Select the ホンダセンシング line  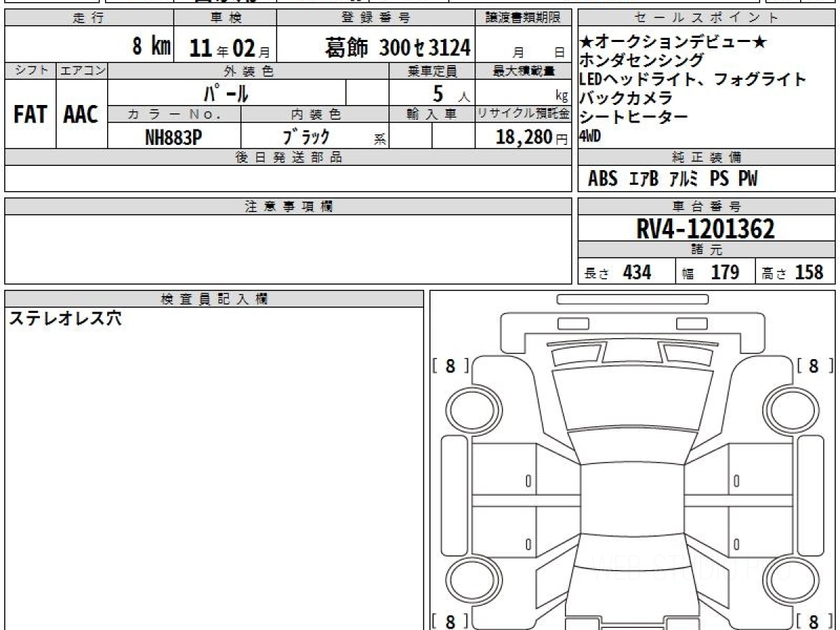(642, 61)
